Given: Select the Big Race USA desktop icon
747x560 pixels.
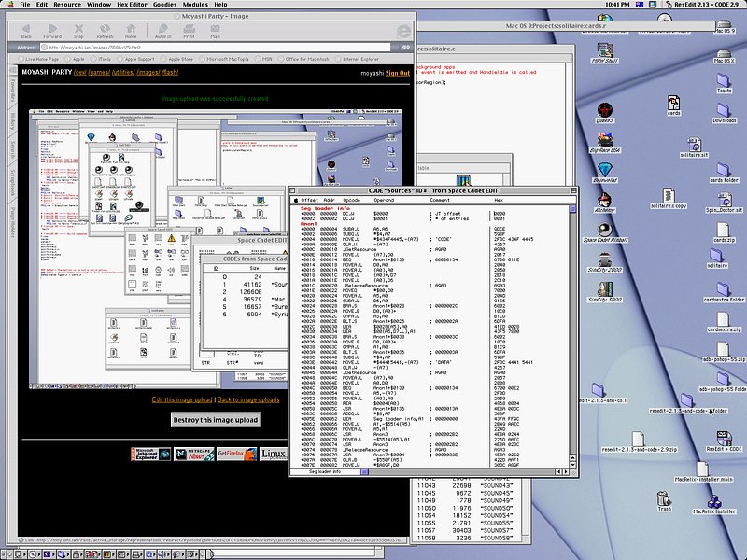Looking at the screenshot, I should [604, 140].
